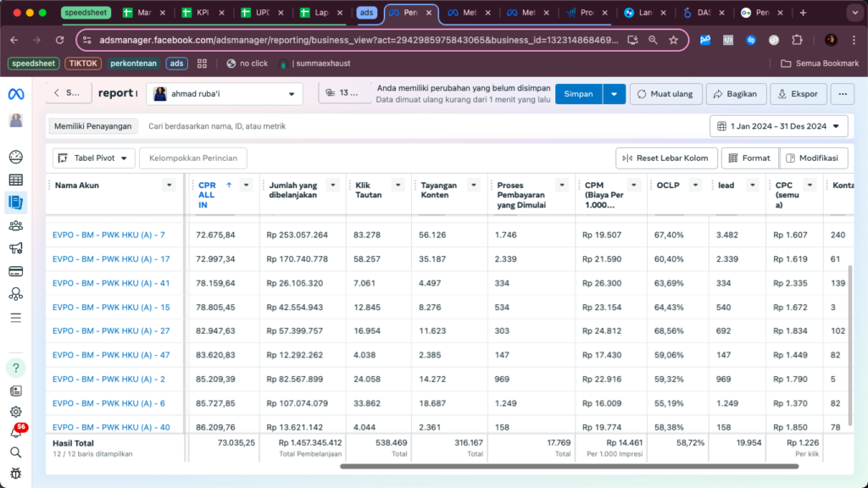Open the Billing card icon in sidebar
868x488 pixels.
16,271
